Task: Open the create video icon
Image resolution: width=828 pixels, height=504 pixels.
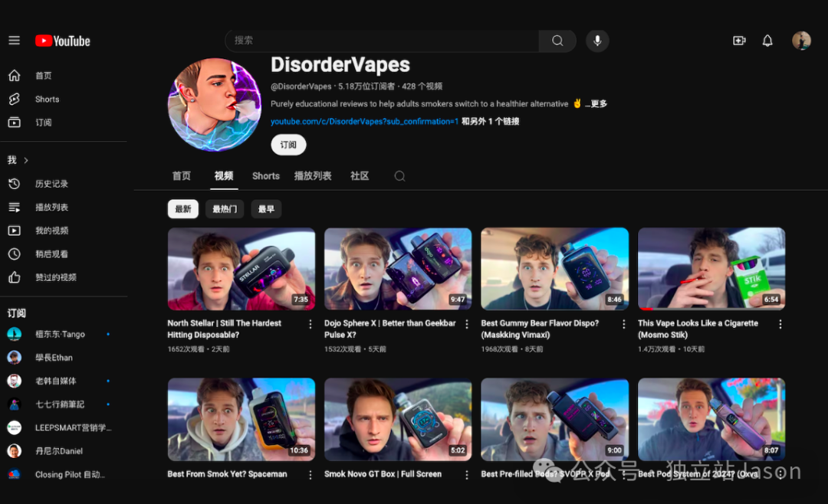Action: (739, 41)
